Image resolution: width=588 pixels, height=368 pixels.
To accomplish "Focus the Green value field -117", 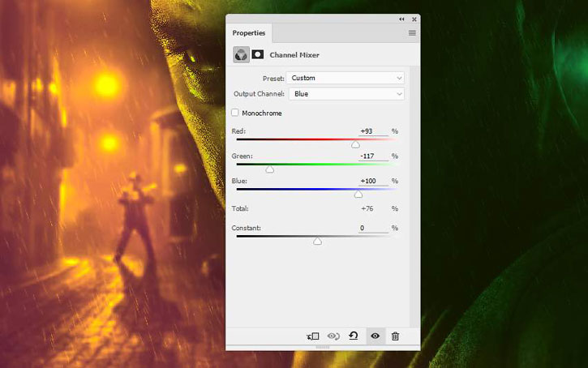I will pos(374,156).
